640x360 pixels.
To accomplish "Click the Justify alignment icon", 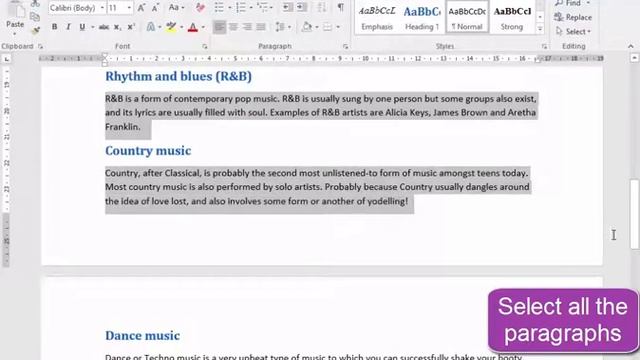I will click(261, 27).
